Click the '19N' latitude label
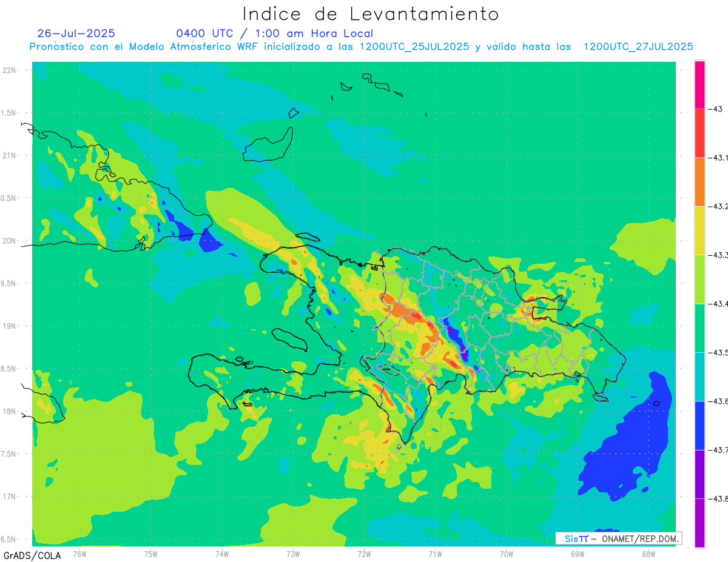 pos(9,326)
